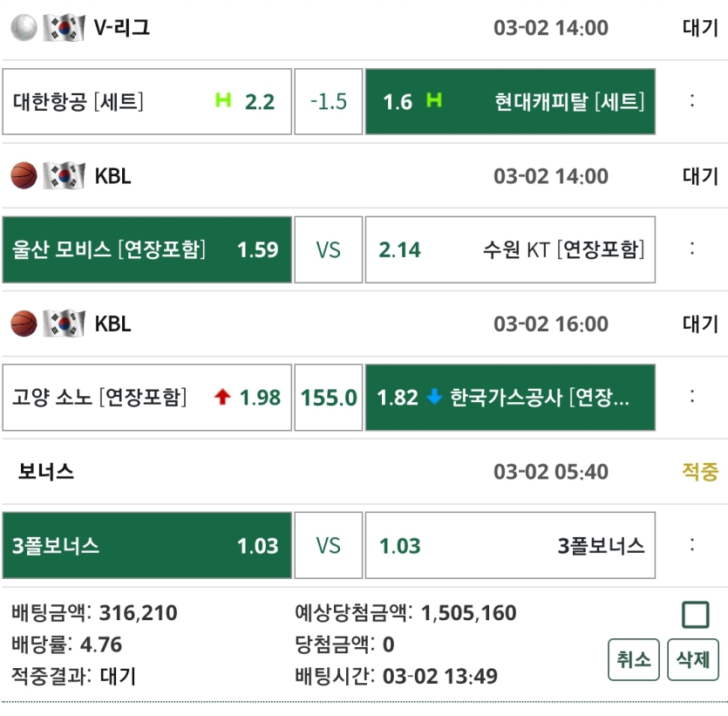The height and width of the screenshot is (716, 728).
Task: Click the Korean flag next to V-리그
Action: tap(64, 28)
